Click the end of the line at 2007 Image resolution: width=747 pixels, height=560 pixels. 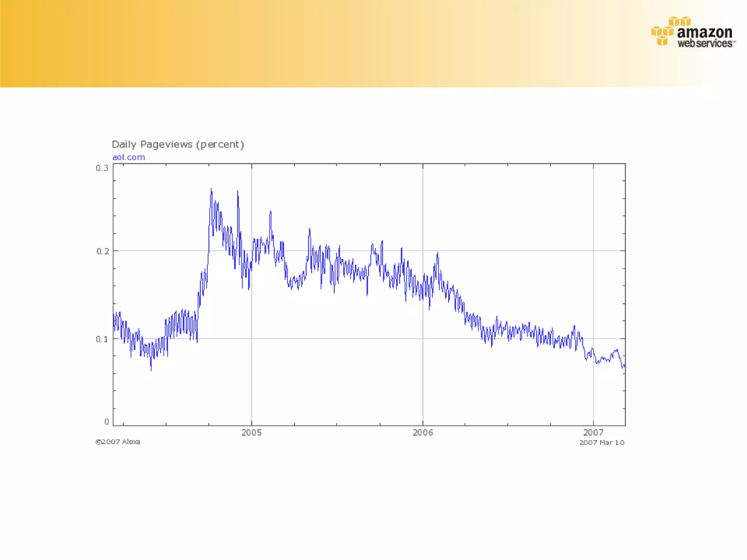point(624,366)
